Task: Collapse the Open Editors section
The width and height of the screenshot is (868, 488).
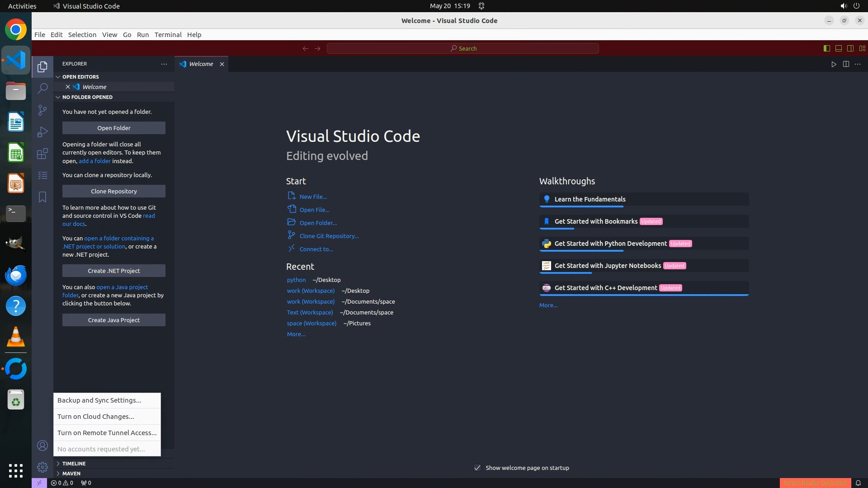Action: pyautogui.click(x=80, y=77)
